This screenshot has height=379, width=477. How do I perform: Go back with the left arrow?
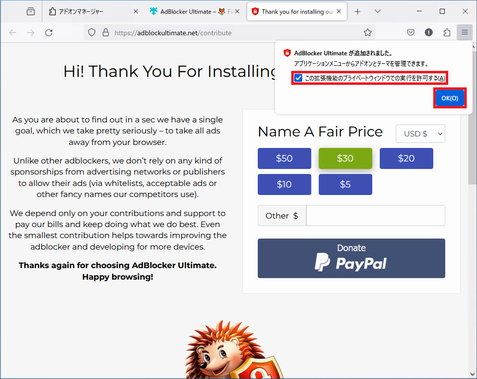(13, 33)
